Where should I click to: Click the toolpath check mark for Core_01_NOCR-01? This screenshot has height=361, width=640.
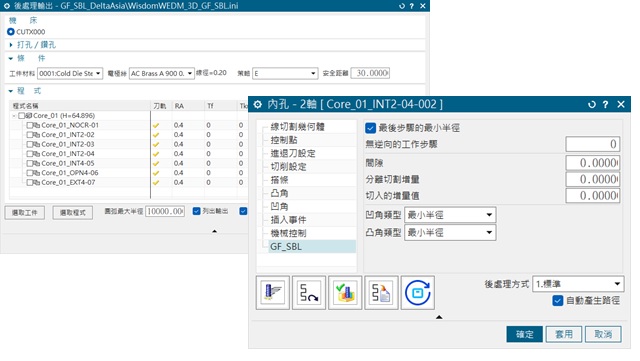pyautogui.click(x=156, y=125)
